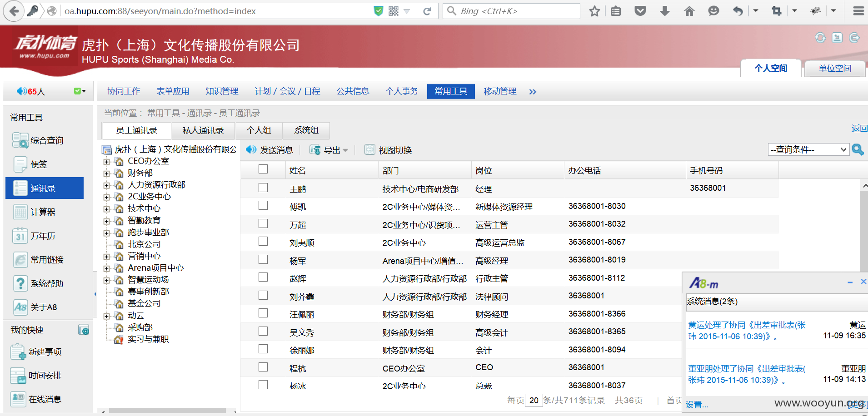Click the Bing search field
Screen dimensions: 868x416
coord(511,11)
